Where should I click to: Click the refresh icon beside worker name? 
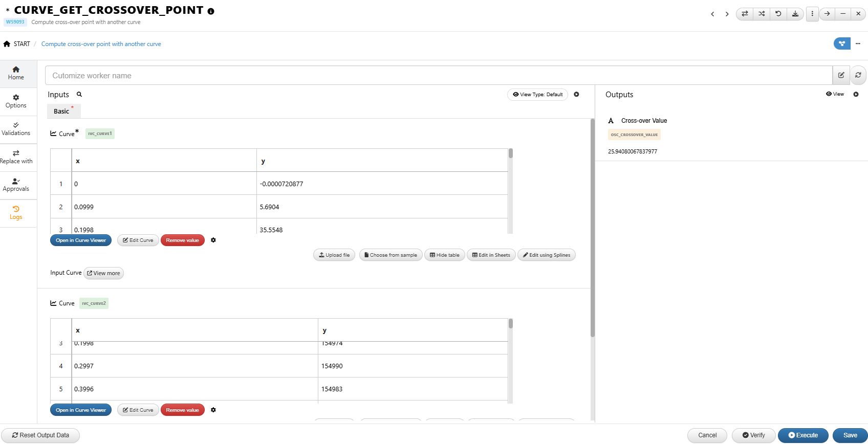[x=858, y=75]
